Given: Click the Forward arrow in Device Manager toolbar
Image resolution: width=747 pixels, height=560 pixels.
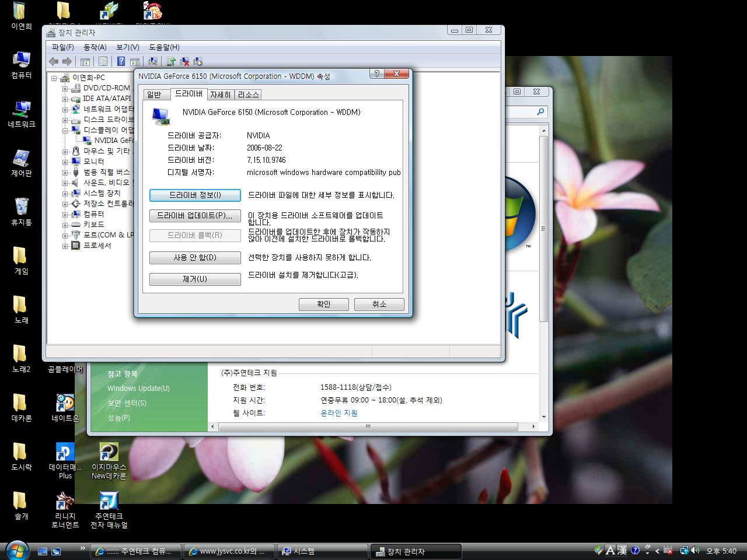Looking at the screenshot, I should click(67, 61).
